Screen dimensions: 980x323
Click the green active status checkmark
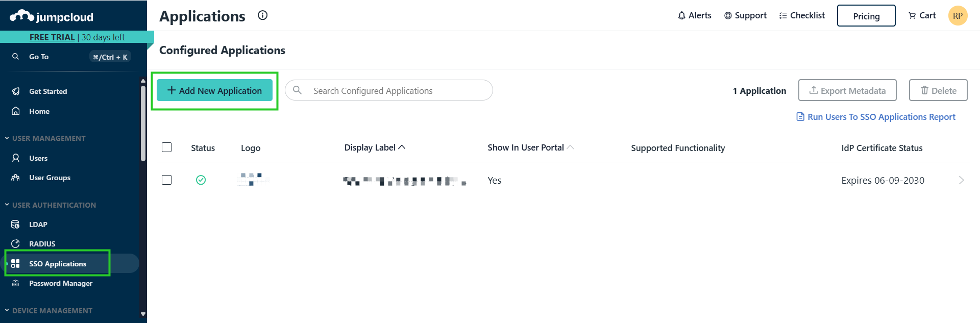[201, 180]
